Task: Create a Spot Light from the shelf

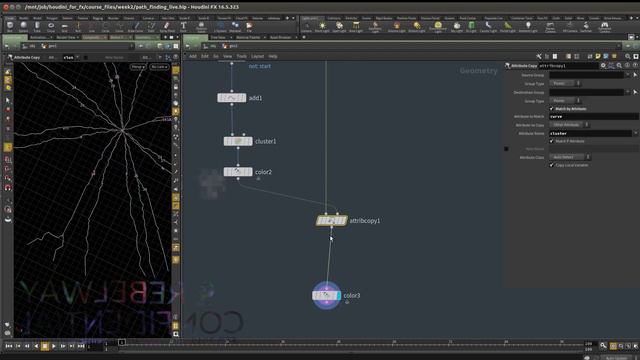Action: click(339, 27)
